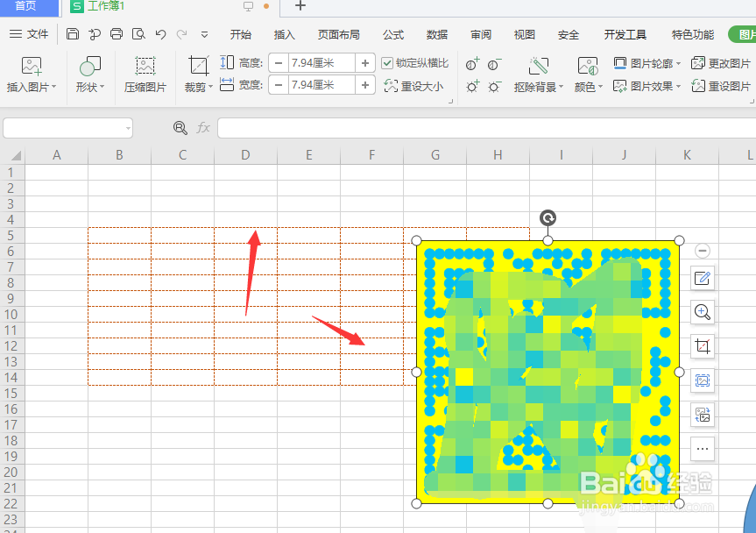756x533 pixels.
Task: Increase picture height with plus button
Action: coord(365,63)
